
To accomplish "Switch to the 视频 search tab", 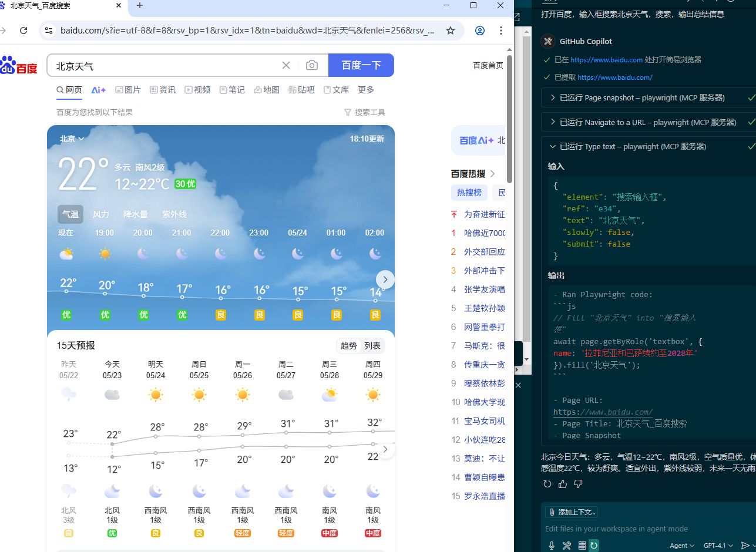I will (197, 90).
